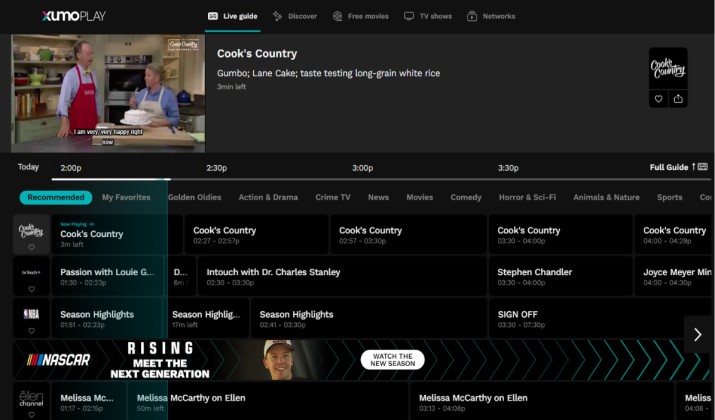Image resolution: width=715 pixels, height=420 pixels.
Task: Click the Xumo Play logo
Action: (x=74, y=16)
